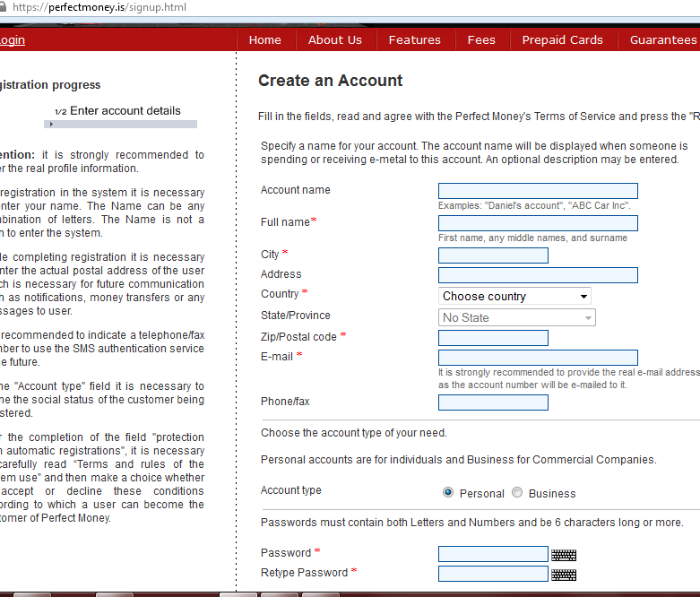Go to the Home menu item
This screenshot has width=700, height=597.
point(264,39)
